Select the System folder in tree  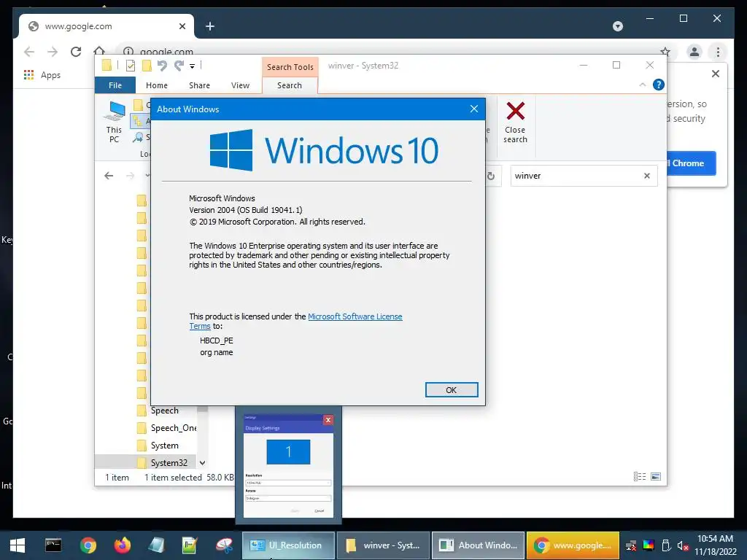click(158, 446)
